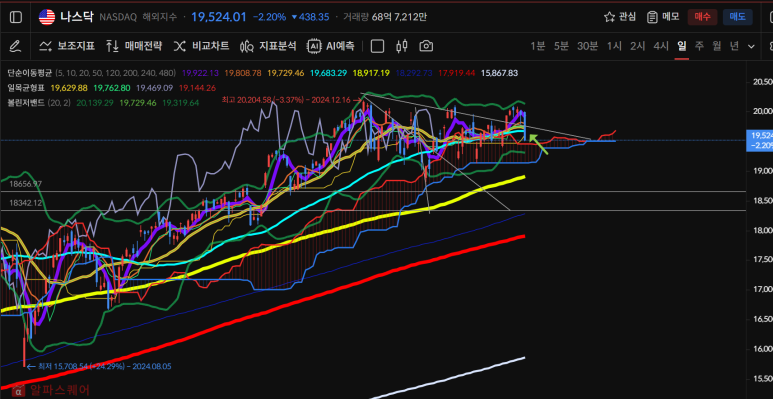
Task: Switch to the 주 weekly timeframe
Action: point(700,46)
